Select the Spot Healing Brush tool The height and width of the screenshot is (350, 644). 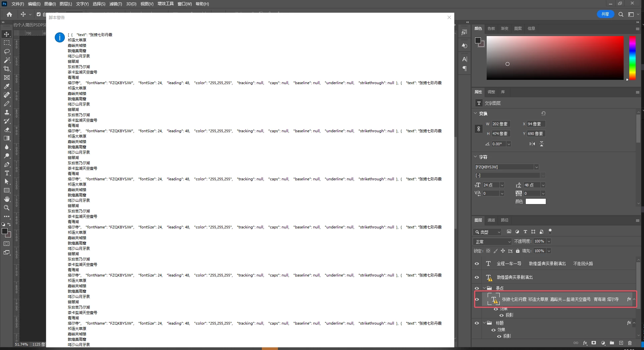click(x=7, y=95)
